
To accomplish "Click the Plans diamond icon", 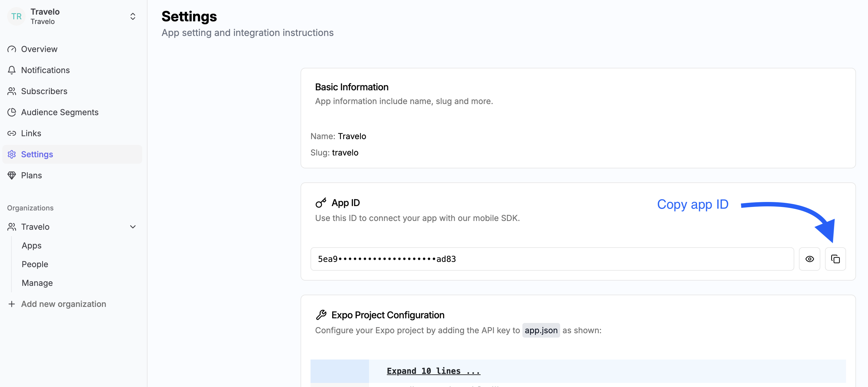I will point(12,175).
